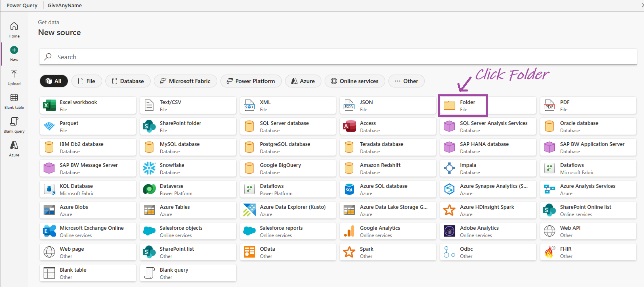
Task: Choose PostgreSQL database connector
Action: 288,148
